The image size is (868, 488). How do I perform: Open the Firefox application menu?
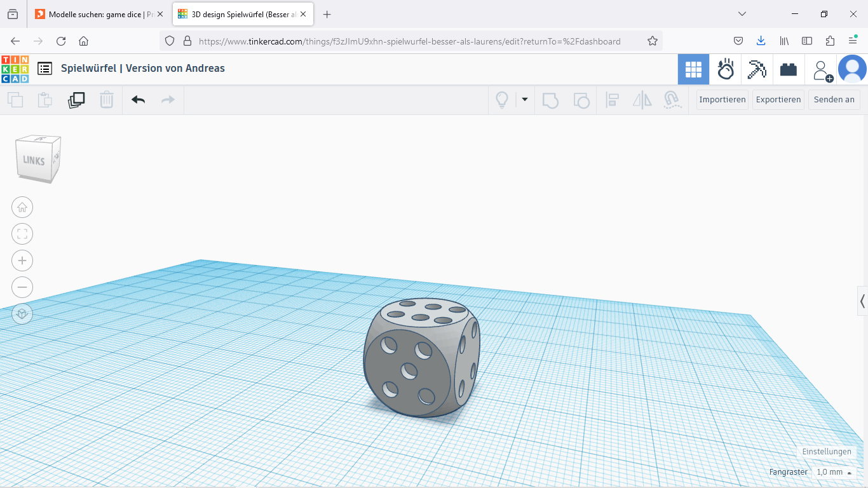click(x=853, y=41)
